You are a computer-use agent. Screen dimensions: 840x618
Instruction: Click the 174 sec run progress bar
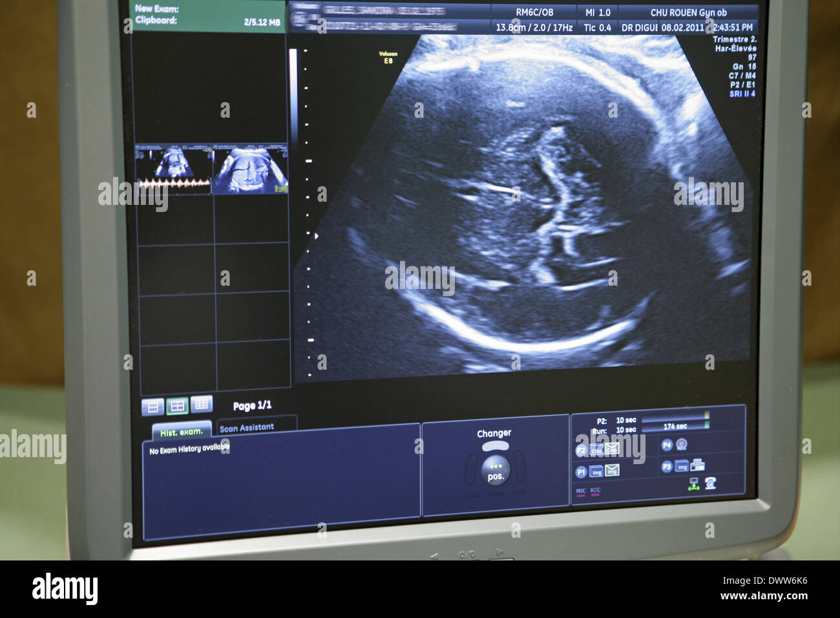pyautogui.click(x=675, y=427)
